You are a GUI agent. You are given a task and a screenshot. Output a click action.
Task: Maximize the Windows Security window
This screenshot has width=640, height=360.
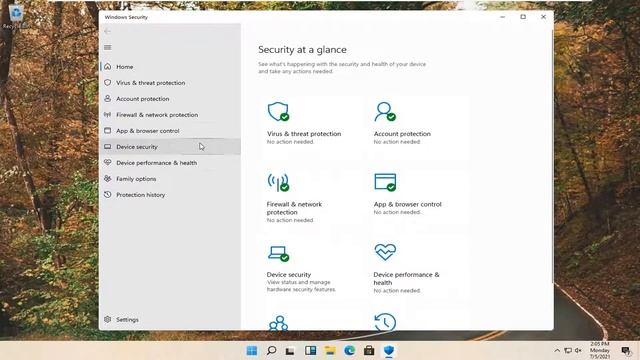point(523,17)
